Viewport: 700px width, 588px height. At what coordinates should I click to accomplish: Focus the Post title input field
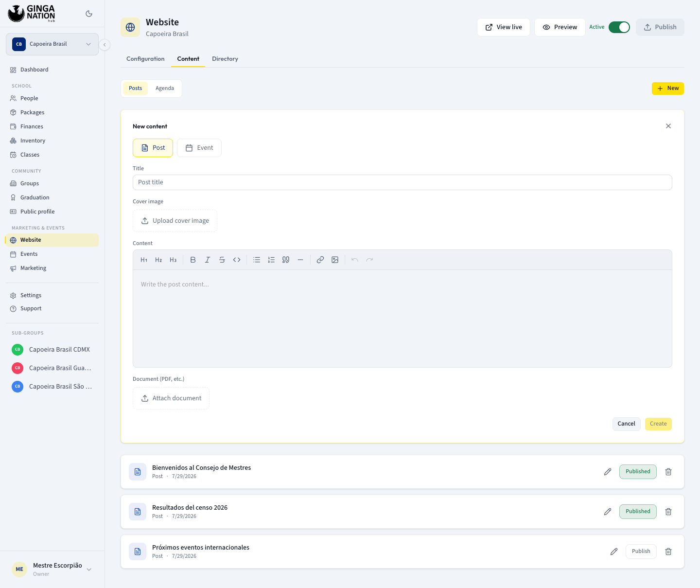coord(402,182)
